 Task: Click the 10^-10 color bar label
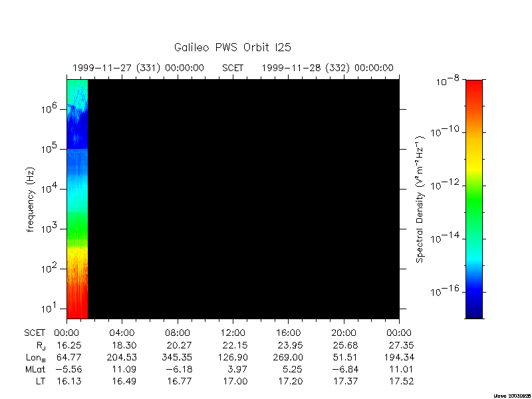click(x=445, y=131)
